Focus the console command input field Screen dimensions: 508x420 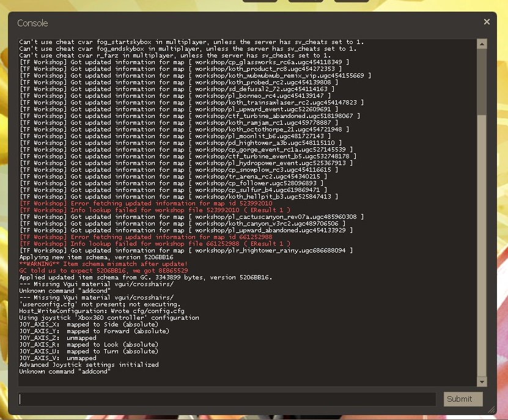click(x=227, y=399)
